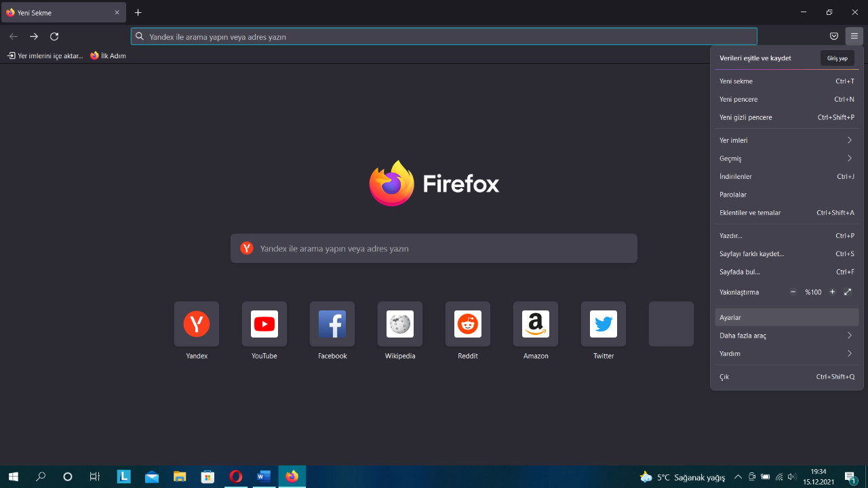Open Windows taskbar search
The width and height of the screenshot is (868, 488).
(41, 476)
